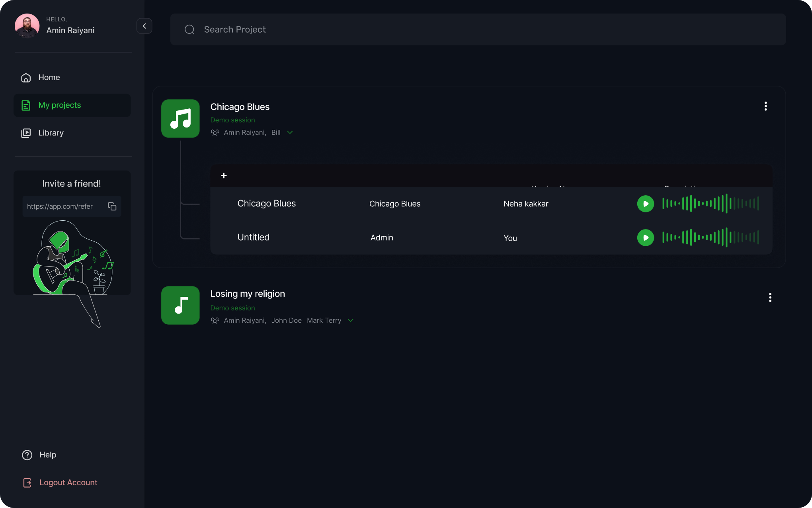Viewport: 812px width, 508px height.
Task: Play the Untitled track
Action: pyautogui.click(x=645, y=238)
